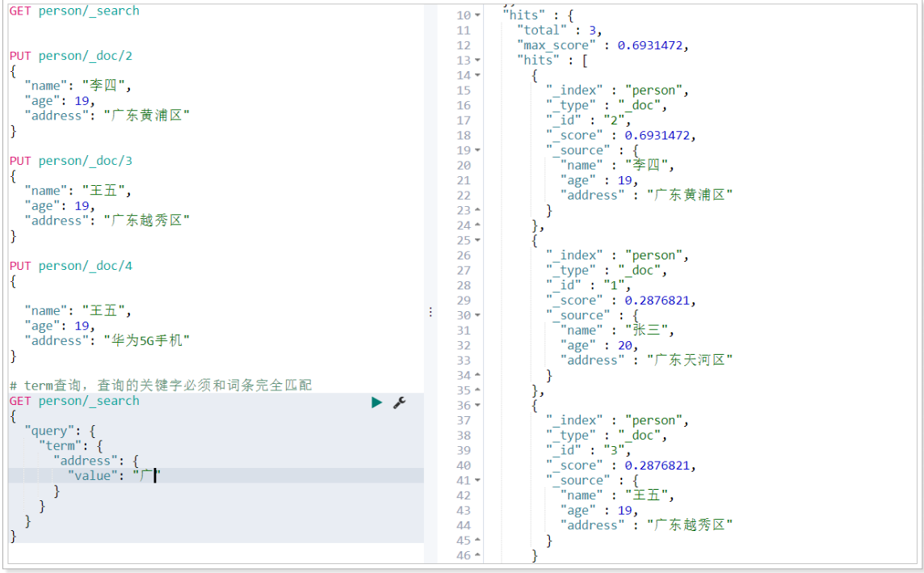Click the "age" : 20 response line
Image resolution: width=924 pixels, height=573 pixels.
598,345
